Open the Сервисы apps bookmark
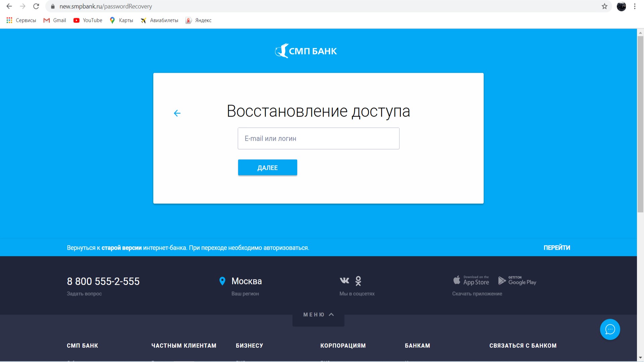The height and width of the screenshot is (362, 644). 21,20
